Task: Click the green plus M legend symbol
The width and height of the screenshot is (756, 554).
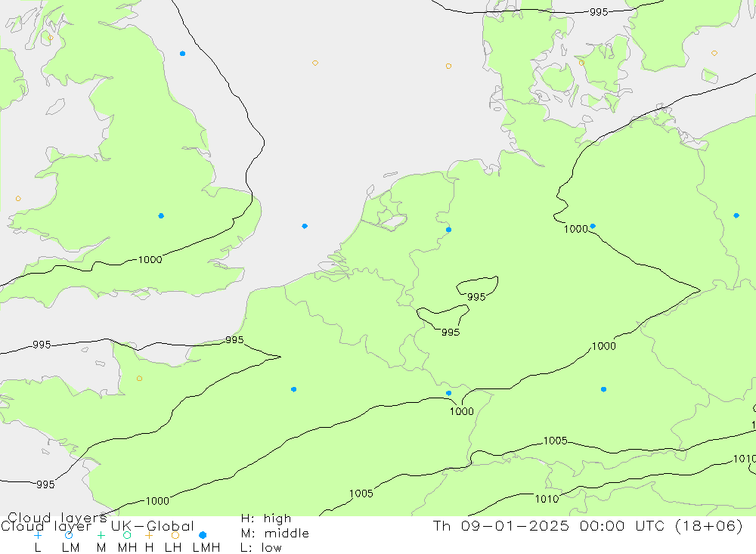Action: pos(101,535)
